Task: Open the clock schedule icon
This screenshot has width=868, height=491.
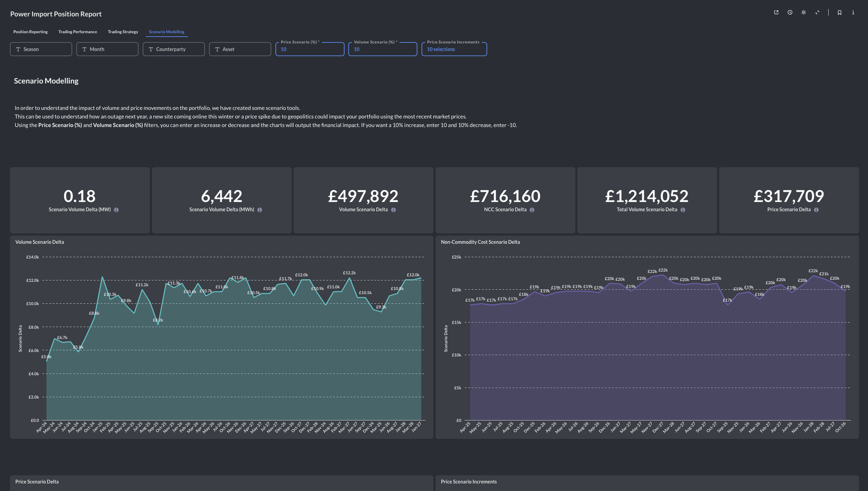Action: click(790, 13)
